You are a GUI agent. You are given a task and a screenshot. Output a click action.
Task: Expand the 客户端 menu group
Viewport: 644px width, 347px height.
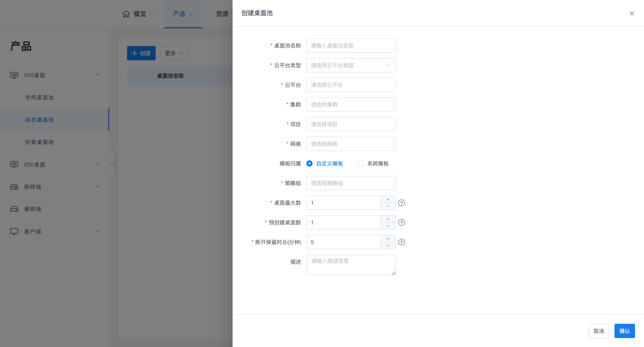pos(97,231)
